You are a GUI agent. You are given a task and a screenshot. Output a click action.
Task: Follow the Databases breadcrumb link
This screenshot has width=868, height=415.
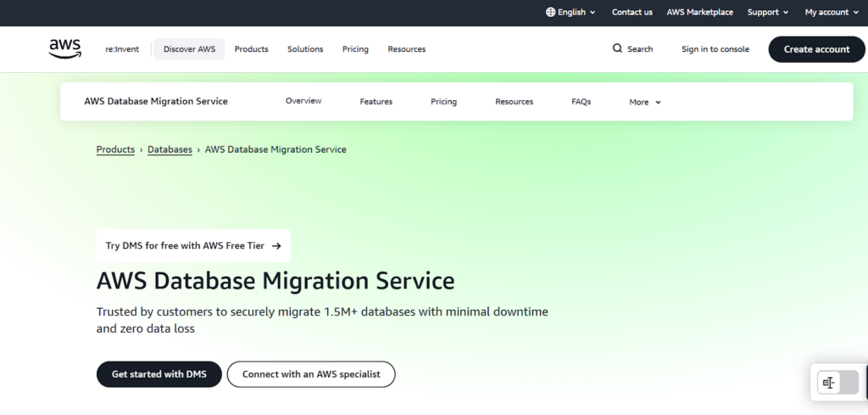170,149
